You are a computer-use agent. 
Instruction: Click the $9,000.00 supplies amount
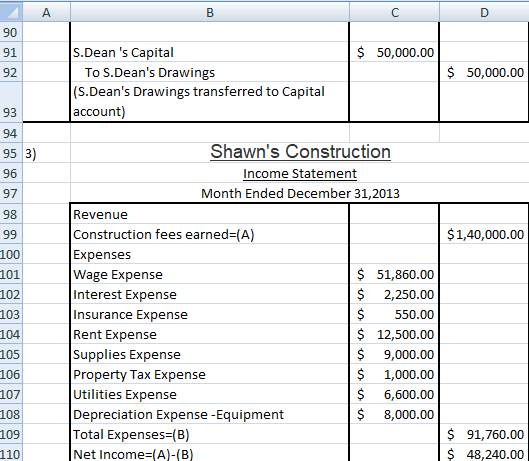pyautogui.click(x=394, y=354)
